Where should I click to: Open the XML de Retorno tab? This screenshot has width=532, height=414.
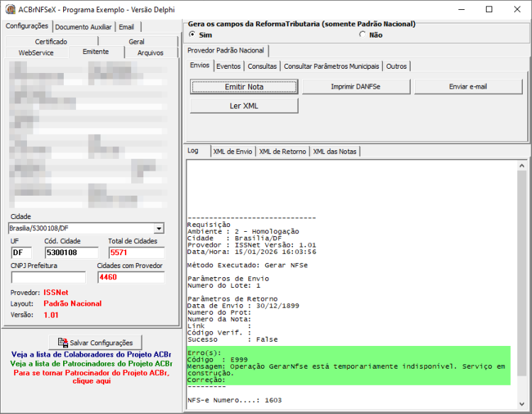coord(282,152)
